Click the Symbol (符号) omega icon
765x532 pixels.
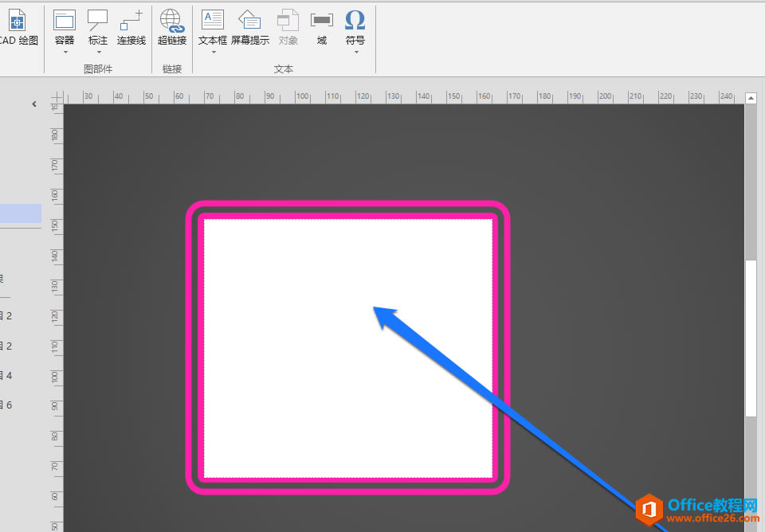[x=355, y=21]
